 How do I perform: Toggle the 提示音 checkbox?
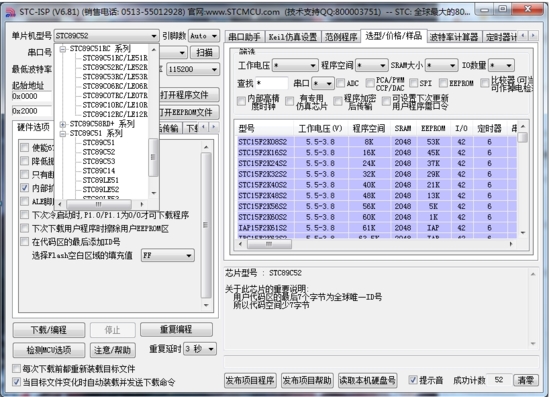click(x=413, y=380)
